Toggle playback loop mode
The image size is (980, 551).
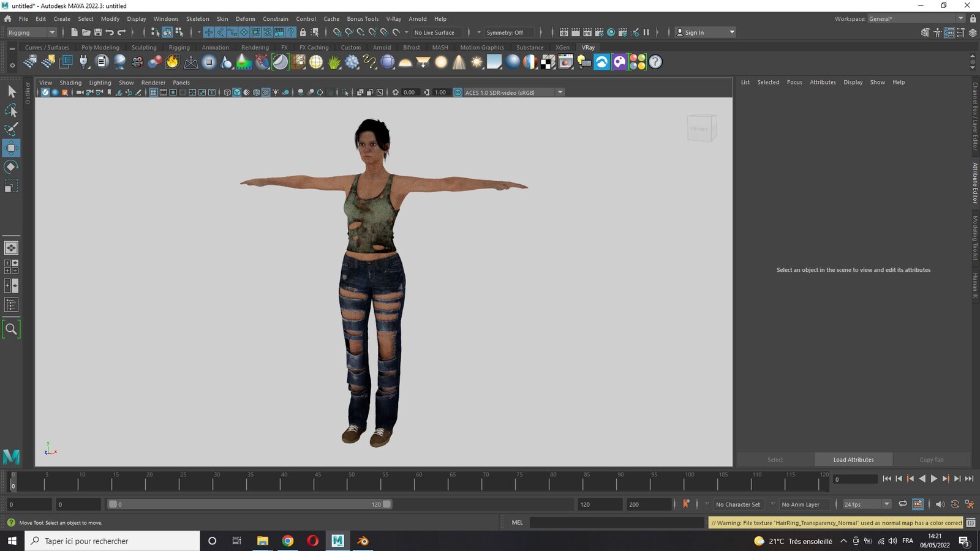902,504
